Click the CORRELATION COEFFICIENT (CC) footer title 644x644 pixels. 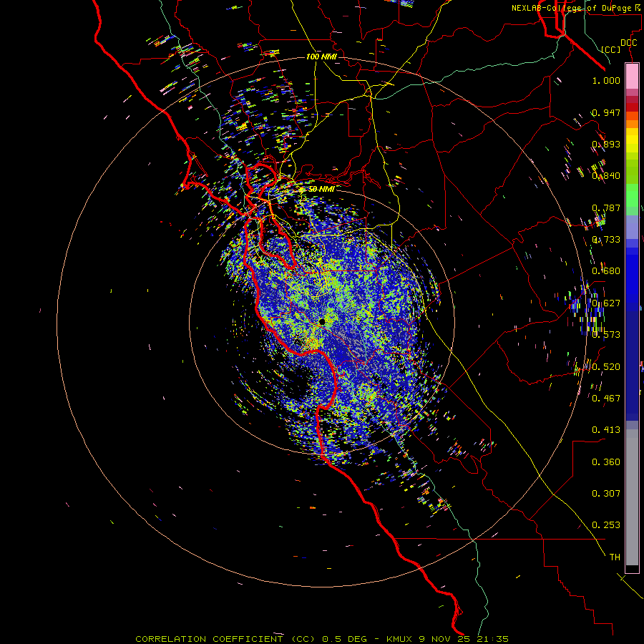pyautogui.click(x=225, y=639)
